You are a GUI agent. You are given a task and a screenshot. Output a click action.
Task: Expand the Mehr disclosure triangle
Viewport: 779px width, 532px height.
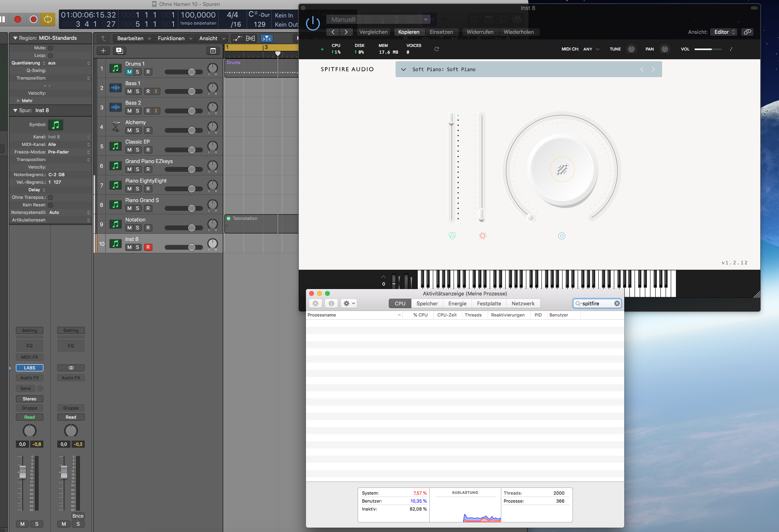18,101
